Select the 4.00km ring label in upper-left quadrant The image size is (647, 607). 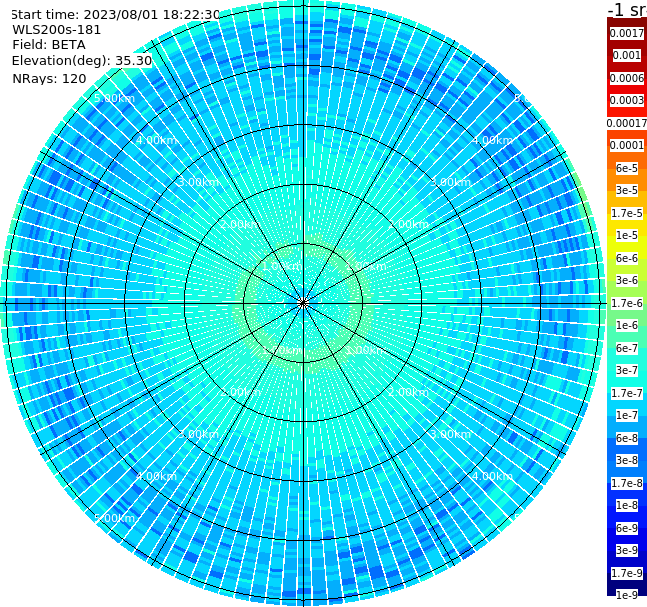156,140
